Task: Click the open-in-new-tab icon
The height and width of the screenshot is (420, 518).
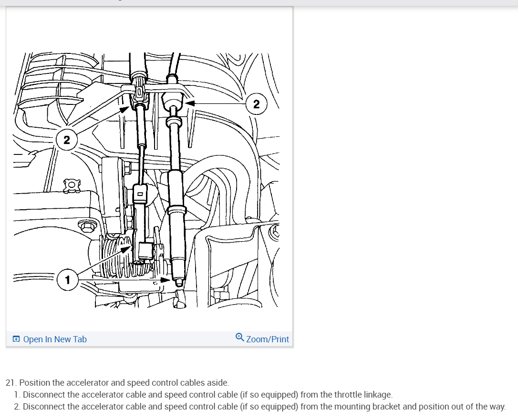Action: click(16, 339)
